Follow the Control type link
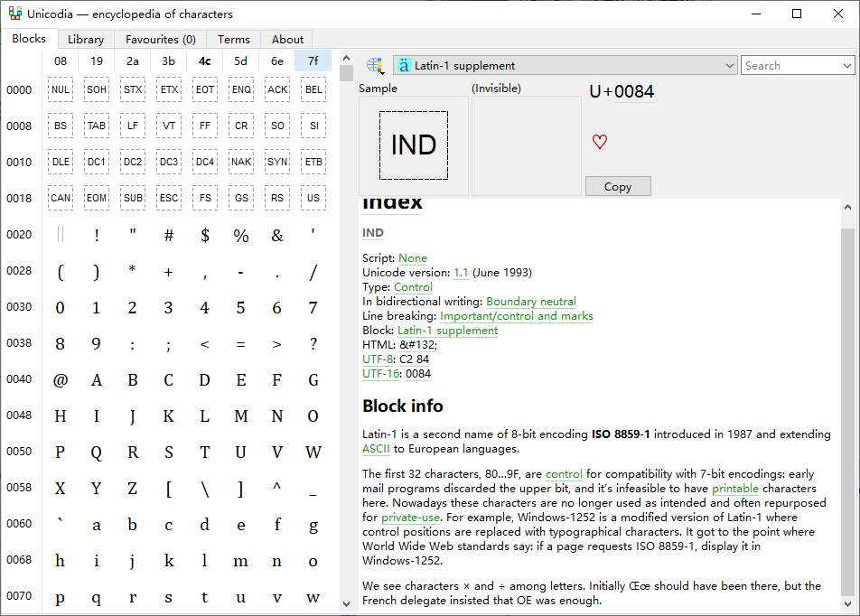This screenshot has width=860, height=616. [413, 286]
